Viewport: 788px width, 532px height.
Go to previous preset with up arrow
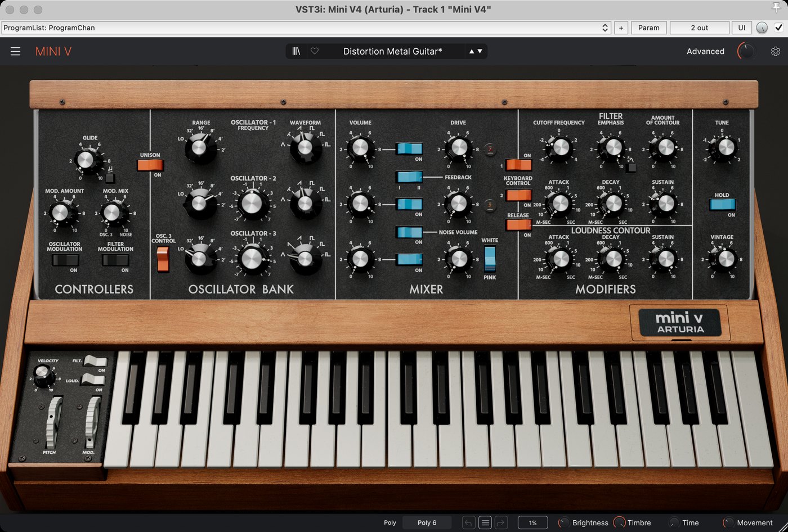472,51
